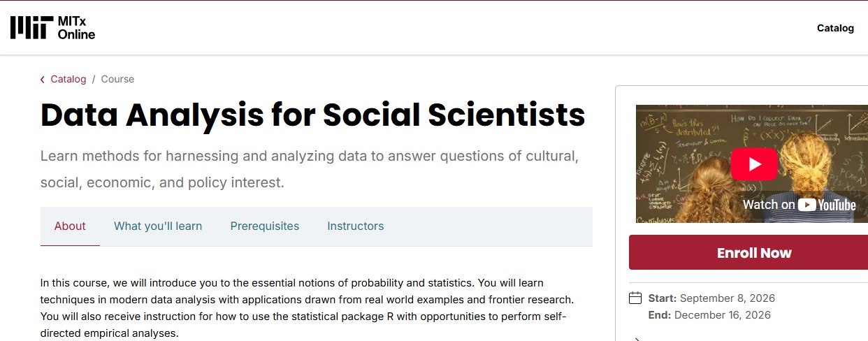This screenshot has height=341, width=868.
Task: Show the Instructors tab
Action: [356, 226]
